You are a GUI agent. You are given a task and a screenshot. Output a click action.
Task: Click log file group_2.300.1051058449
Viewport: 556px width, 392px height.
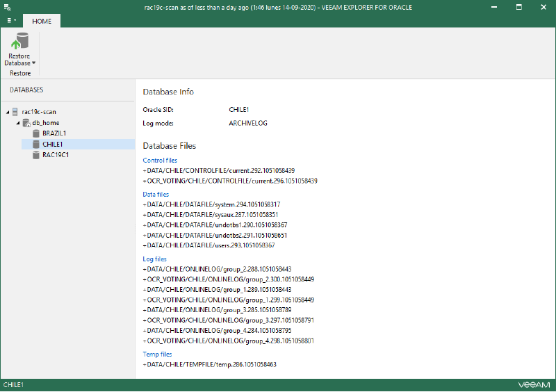229,279
